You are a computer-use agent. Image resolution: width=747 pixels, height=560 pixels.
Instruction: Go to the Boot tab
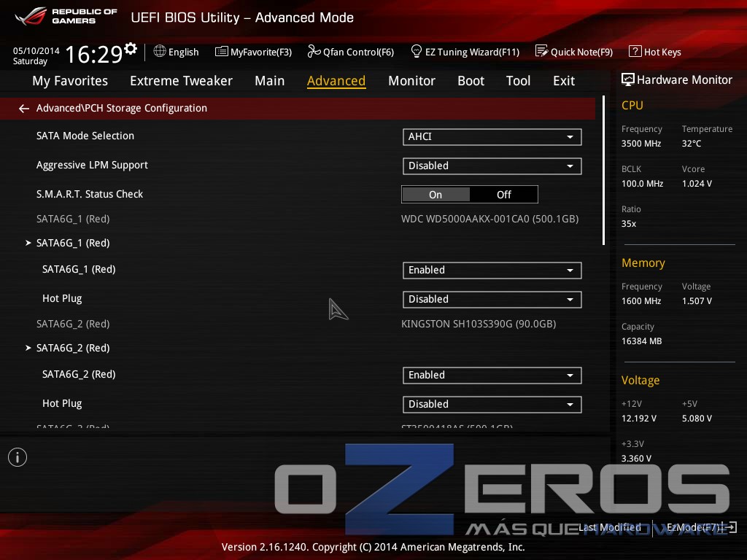pos(471,81)
